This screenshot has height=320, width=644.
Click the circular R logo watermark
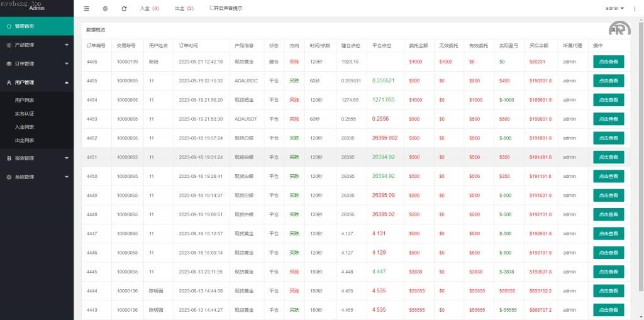[619, 29]
